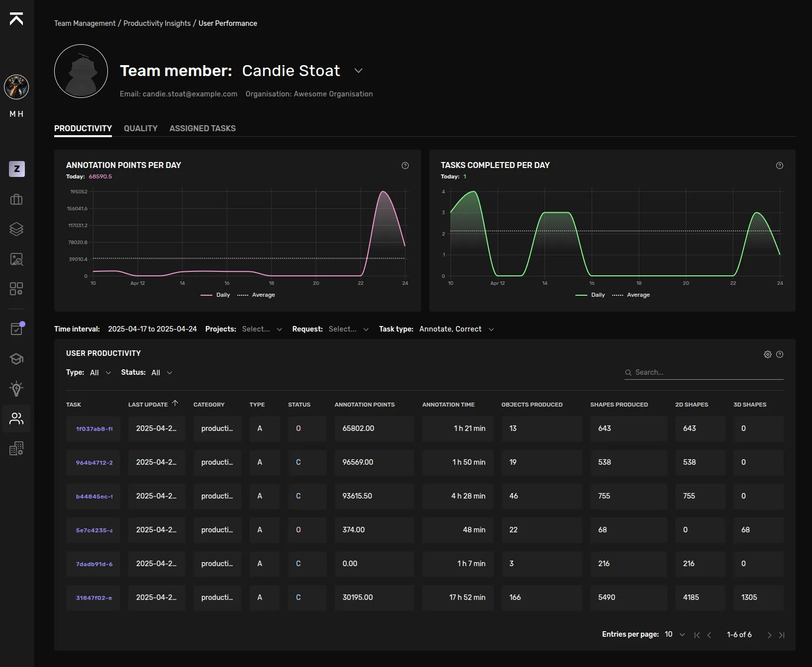This screenshot has height=667, width=812.
Task: Open User Productivity table settings gear
Action: pyautogui.click(x=768, y=354)
